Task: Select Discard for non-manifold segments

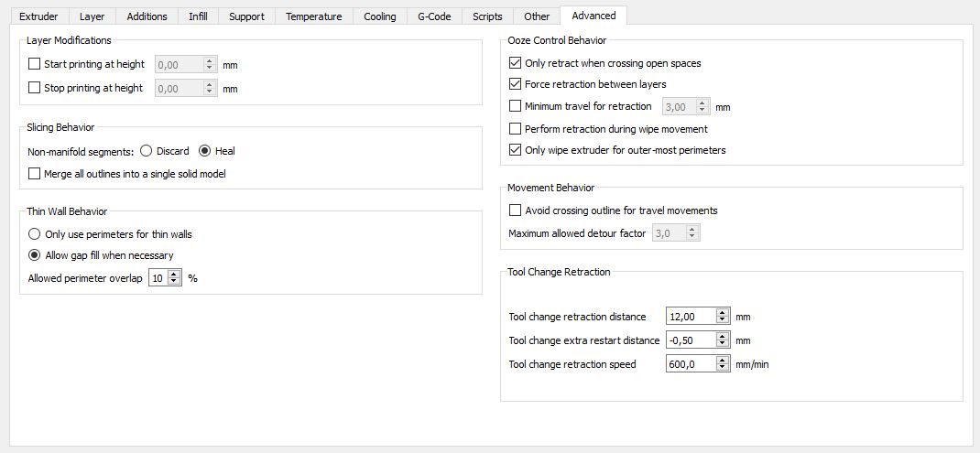Action: [146, 151]
